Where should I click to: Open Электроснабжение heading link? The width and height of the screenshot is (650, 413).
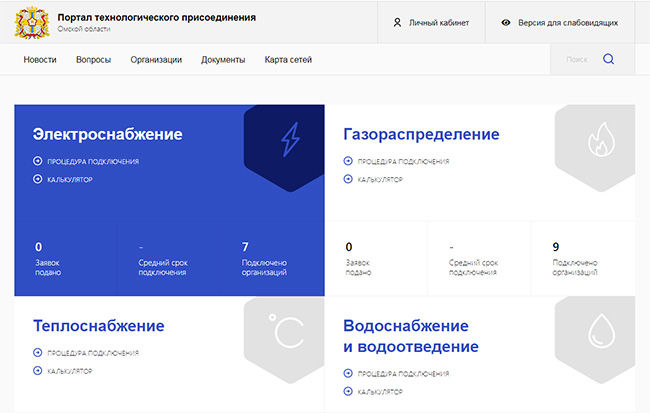click(107, 133)
